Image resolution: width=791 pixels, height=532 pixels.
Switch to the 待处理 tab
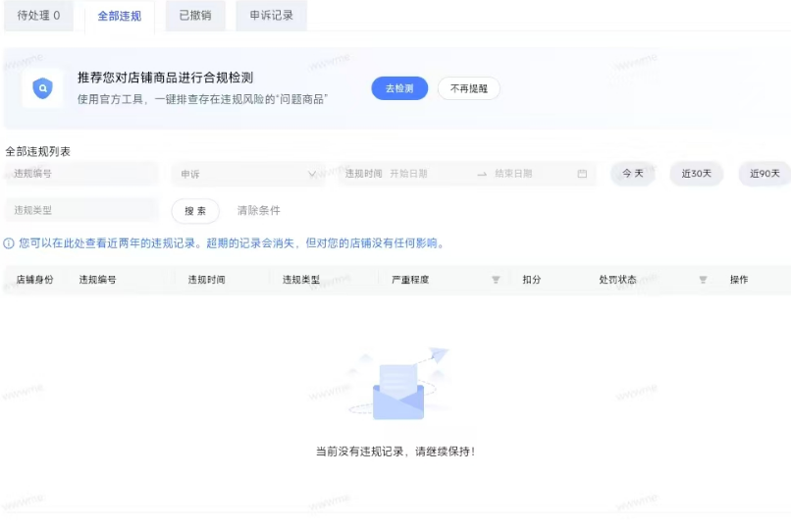pos(38,16)
